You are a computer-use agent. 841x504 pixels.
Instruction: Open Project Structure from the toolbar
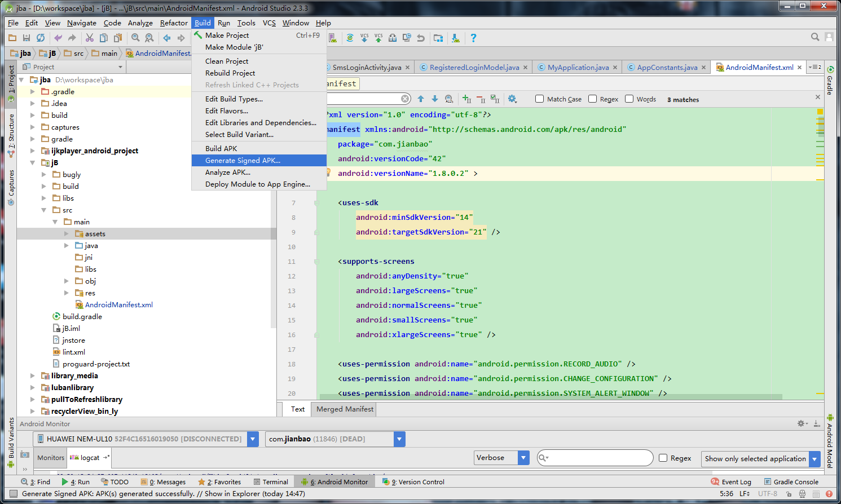(438, 38)
